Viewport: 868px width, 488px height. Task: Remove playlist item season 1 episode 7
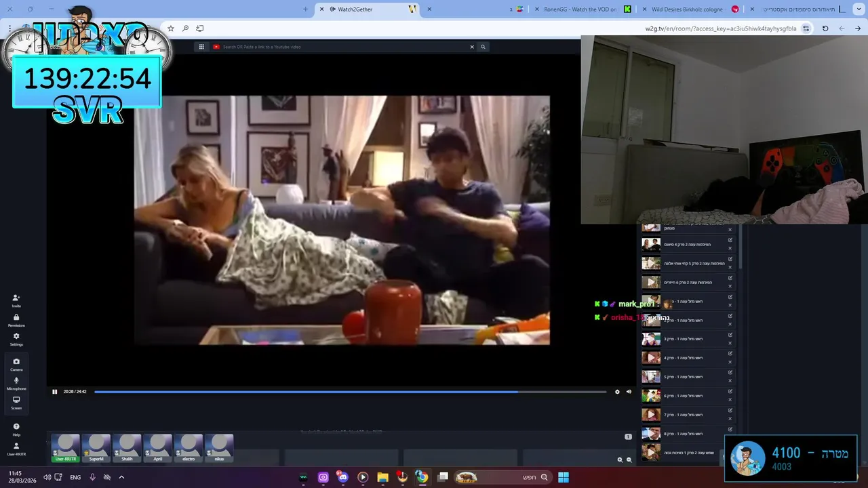point(730,419)
